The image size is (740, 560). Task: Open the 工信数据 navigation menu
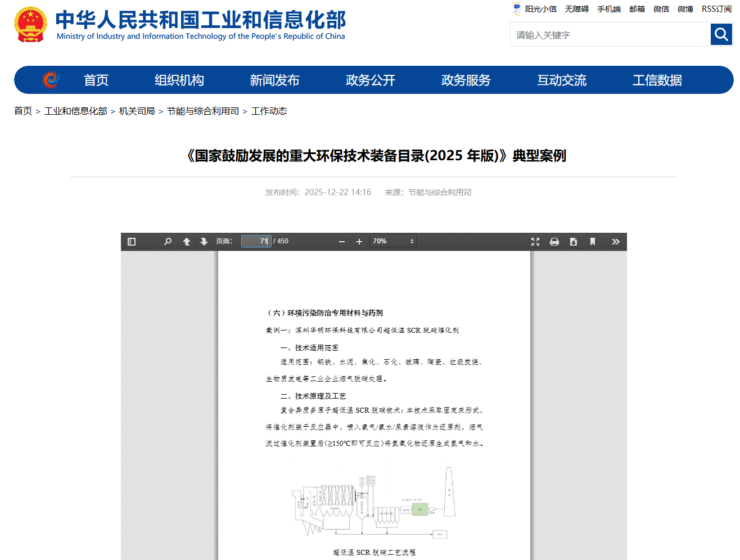(x=657, y=80)
